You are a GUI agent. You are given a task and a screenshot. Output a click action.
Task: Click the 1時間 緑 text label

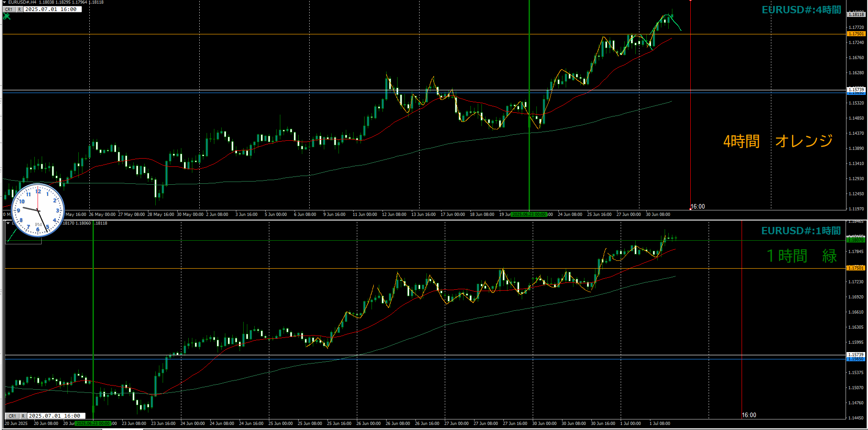802,256
